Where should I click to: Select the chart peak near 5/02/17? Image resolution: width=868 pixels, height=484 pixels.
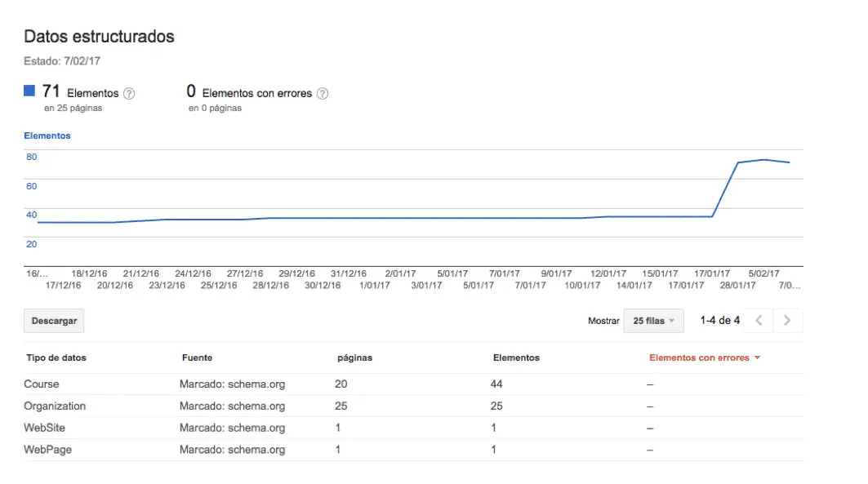[x=763, y=160]
